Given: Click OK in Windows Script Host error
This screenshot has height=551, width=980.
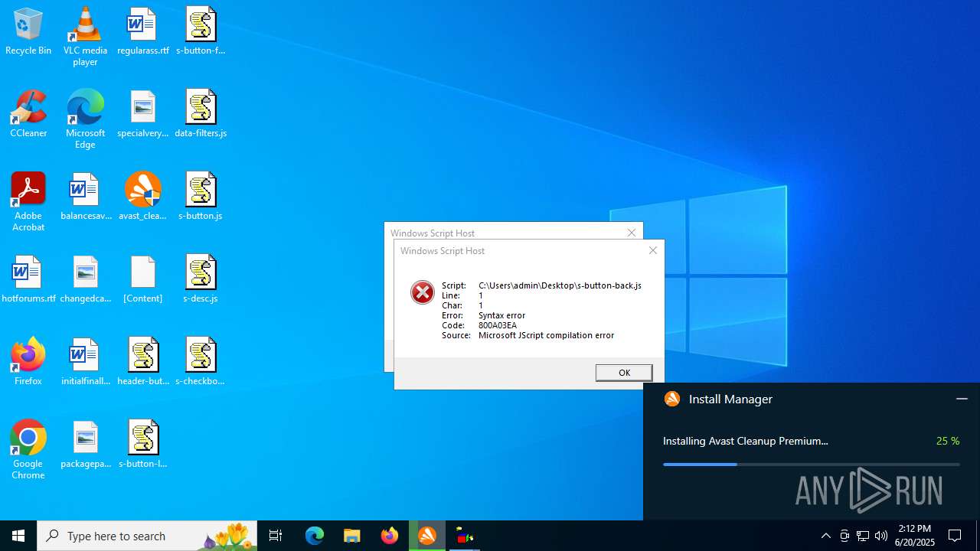Looking at the screenshot, I should pyautogui.click(x=624, y=373).
